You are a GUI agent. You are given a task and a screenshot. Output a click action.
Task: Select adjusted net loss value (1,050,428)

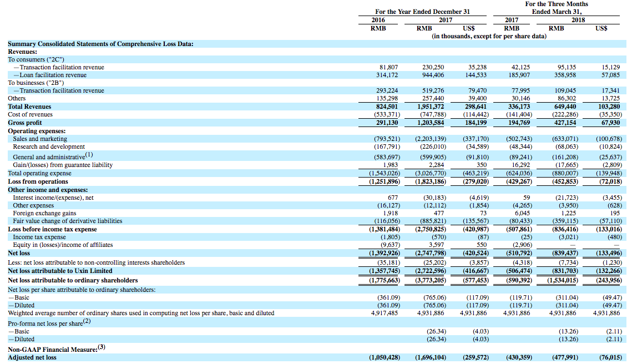tap(385, 357)
